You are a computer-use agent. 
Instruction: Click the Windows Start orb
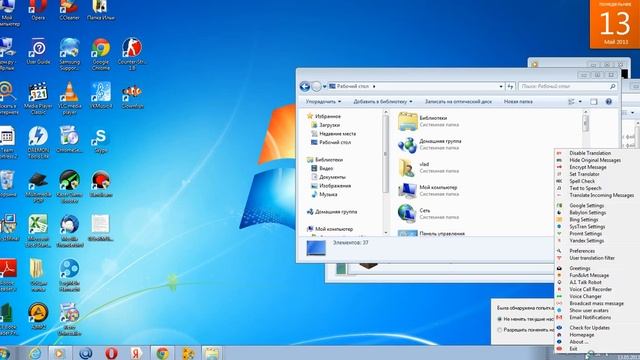(x=4, y=353)
